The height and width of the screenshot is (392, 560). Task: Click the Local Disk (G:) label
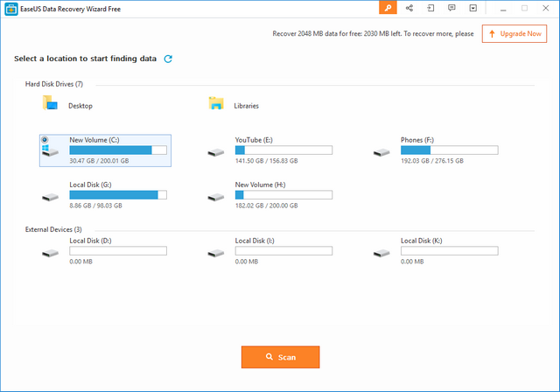point(90,185)
